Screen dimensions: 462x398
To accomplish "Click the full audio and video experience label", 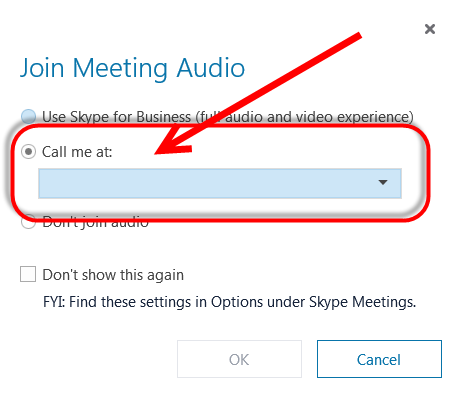I will [305, 117].
